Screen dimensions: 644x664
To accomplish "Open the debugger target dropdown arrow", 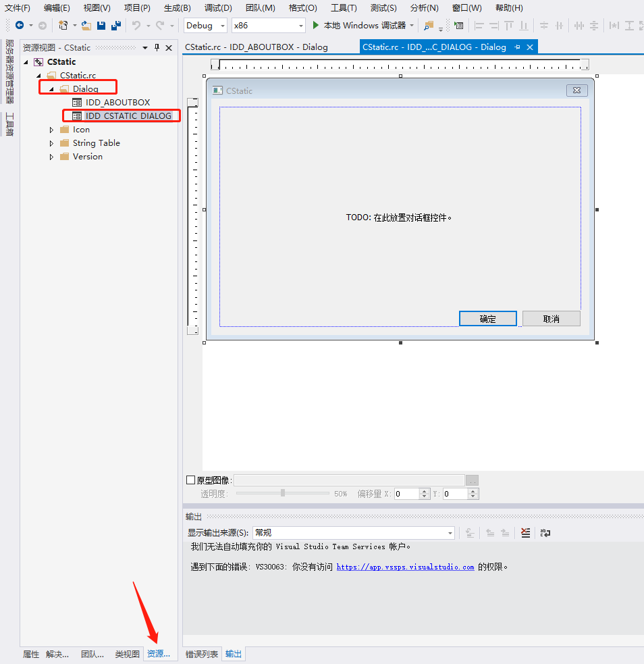I will (x=412, y=26).
